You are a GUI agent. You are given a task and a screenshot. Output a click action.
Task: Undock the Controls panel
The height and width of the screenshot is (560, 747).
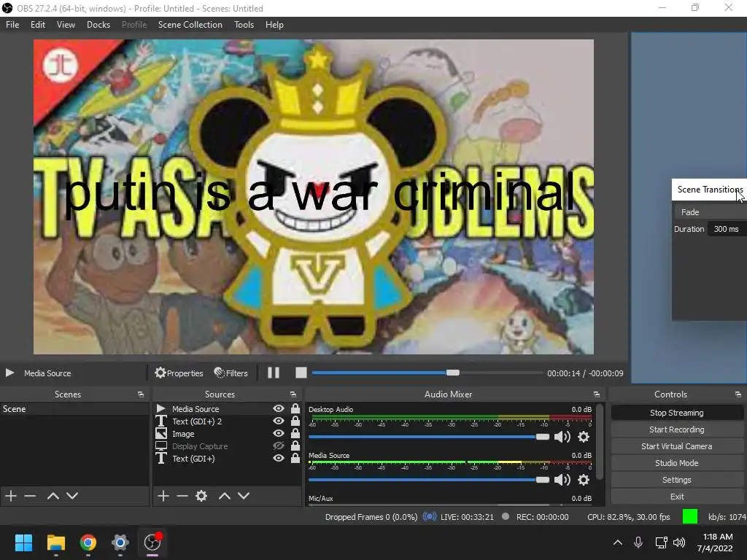click(738, 394)
